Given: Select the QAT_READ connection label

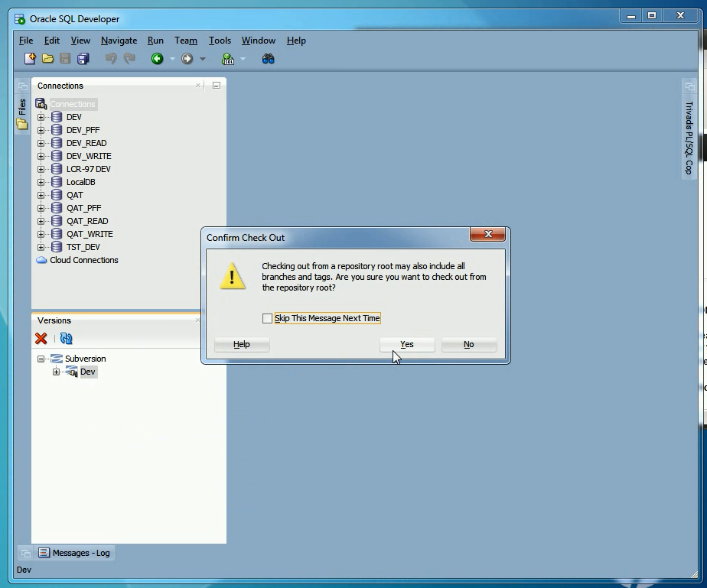Looking at the screenshot, I should (x=87, y=221).
